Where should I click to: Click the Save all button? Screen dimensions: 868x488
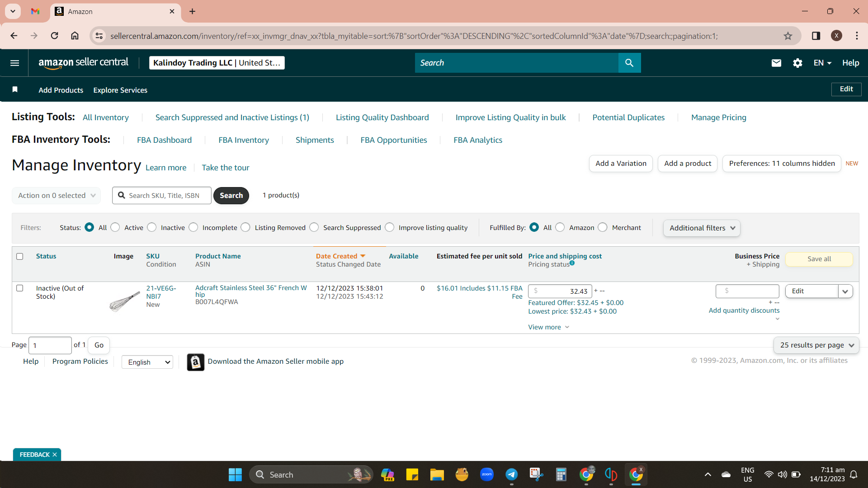tap(819, 259)
